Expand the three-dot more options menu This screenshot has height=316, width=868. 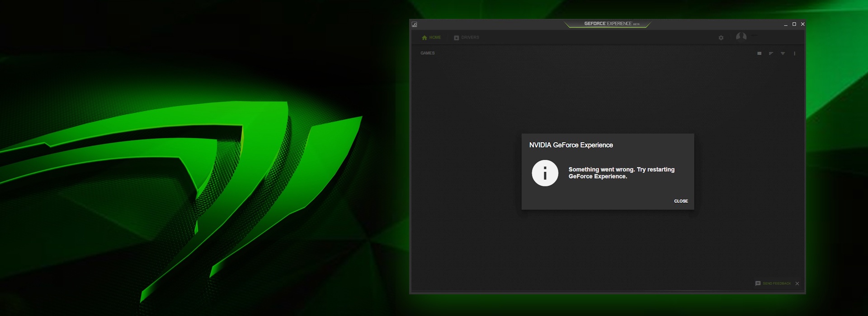(x=795, y=53)
